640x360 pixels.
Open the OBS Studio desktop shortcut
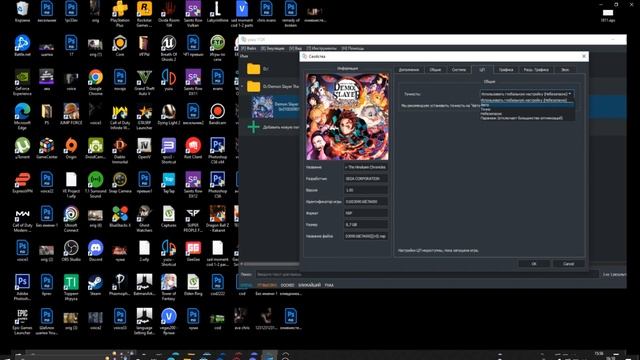pos(71,251)
